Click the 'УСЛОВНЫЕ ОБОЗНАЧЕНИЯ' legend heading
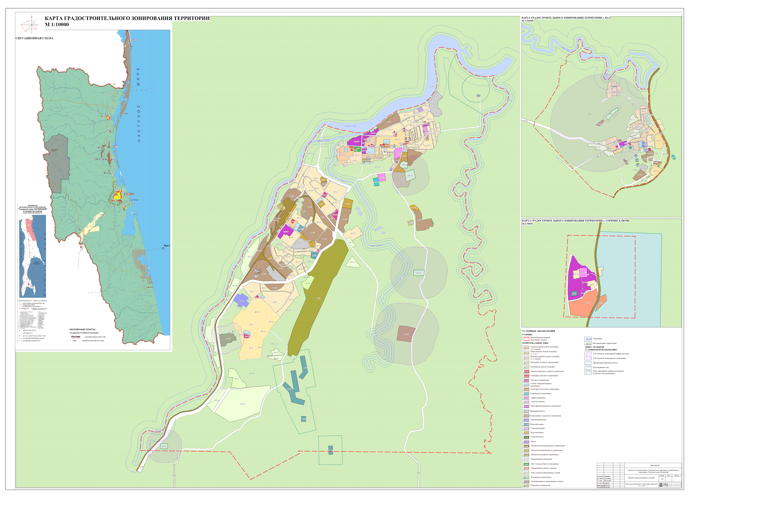This screenshot has width=758, height=532. coord(538,331)
